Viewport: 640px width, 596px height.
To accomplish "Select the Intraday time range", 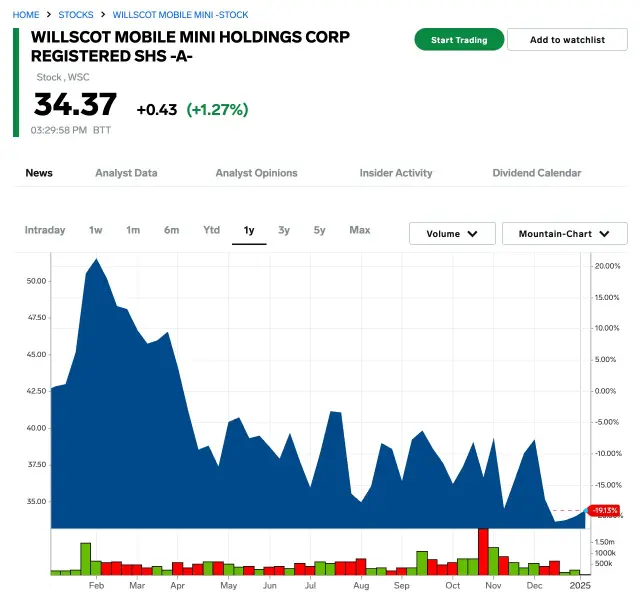I will 45,230.
